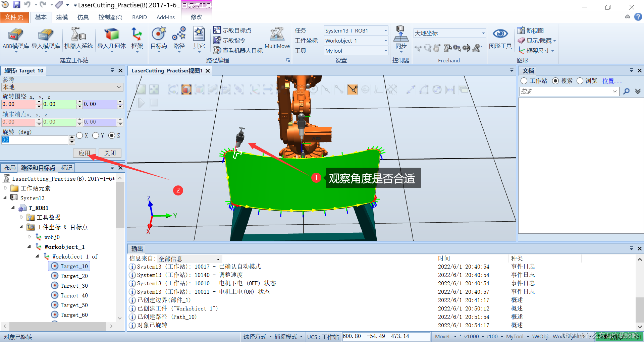Open 导入模型库 import library
The height and width of the screenshot is (342, 644).
pos(46,39)
